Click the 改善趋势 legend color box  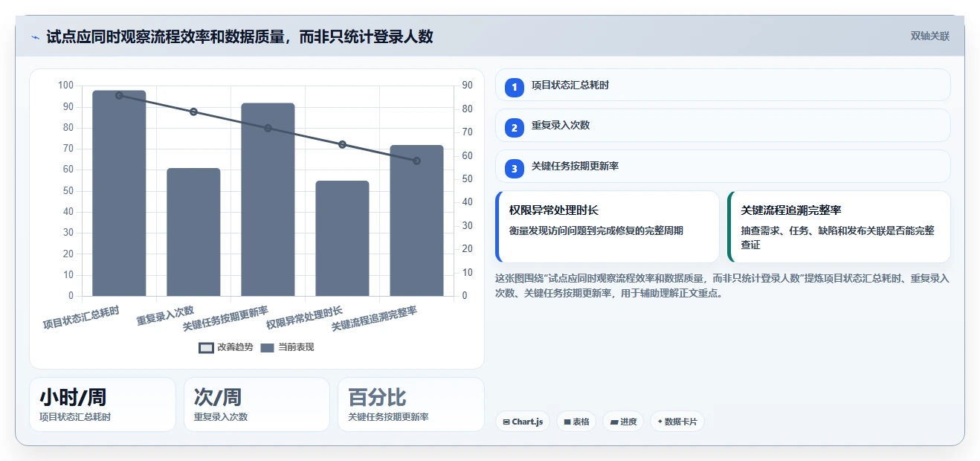coord(206,347)
